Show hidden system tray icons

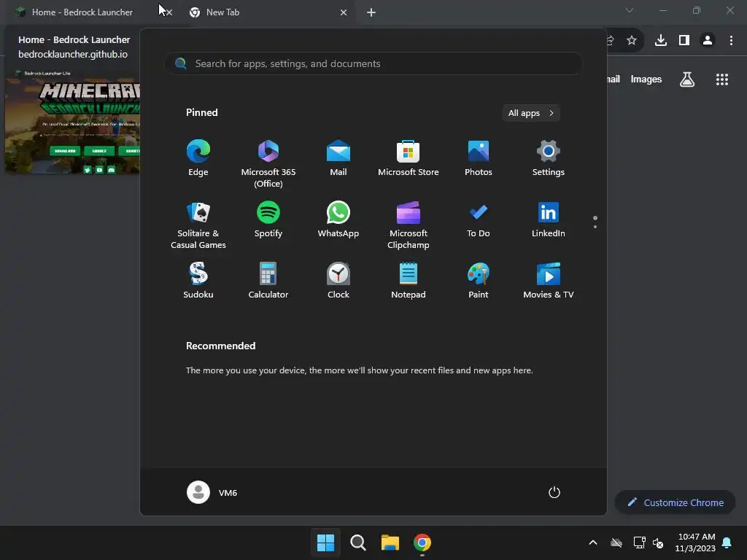click(x=593, y=542)
